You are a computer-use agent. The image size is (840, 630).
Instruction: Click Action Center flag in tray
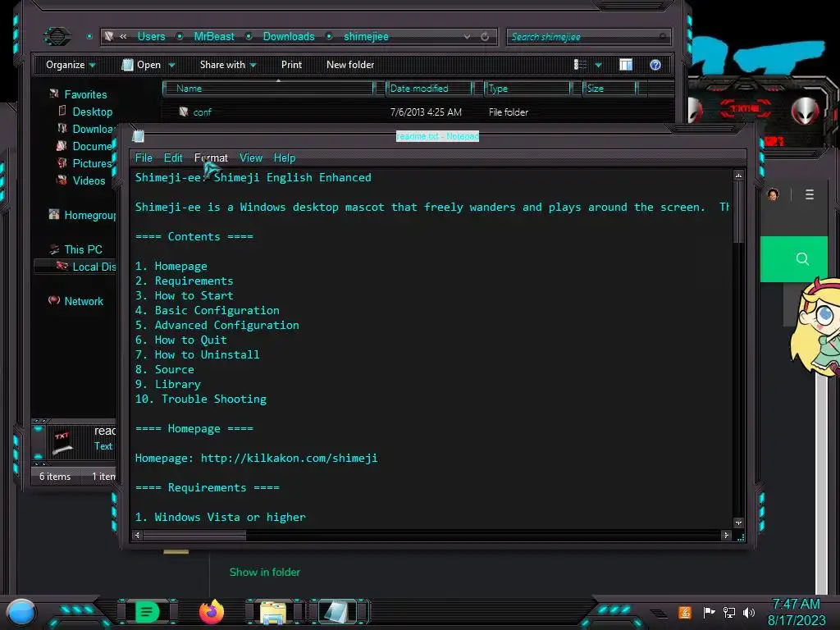point(709,612)
